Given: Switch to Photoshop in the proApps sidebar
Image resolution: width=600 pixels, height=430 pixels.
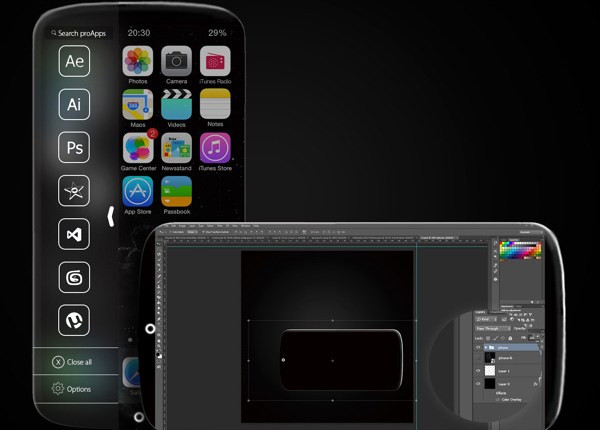Looking at the screenshot, I should (x=74, y=148).
